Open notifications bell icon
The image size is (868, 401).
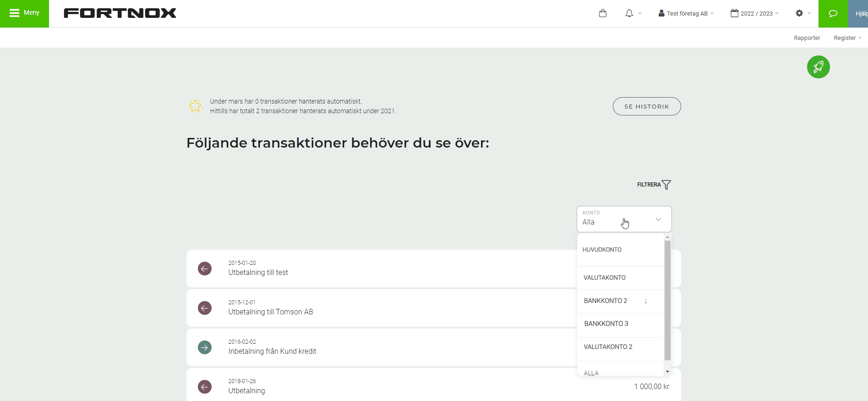pos(629,13)
